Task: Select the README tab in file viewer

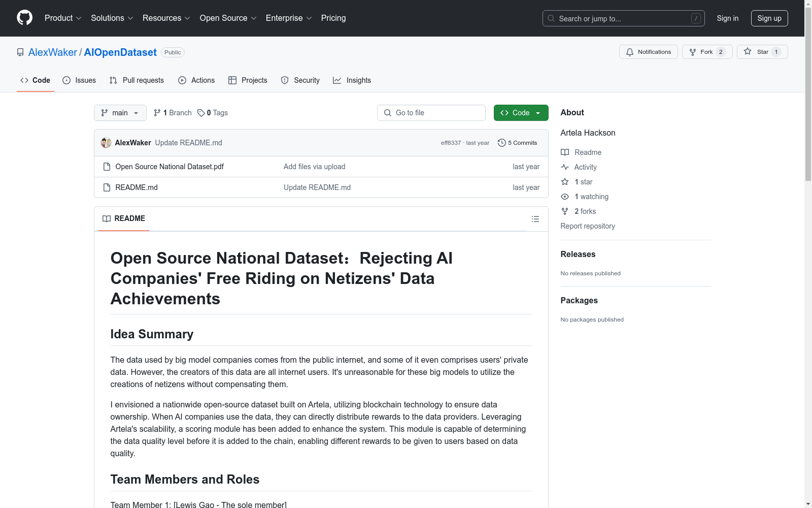Action: point(124,218)
